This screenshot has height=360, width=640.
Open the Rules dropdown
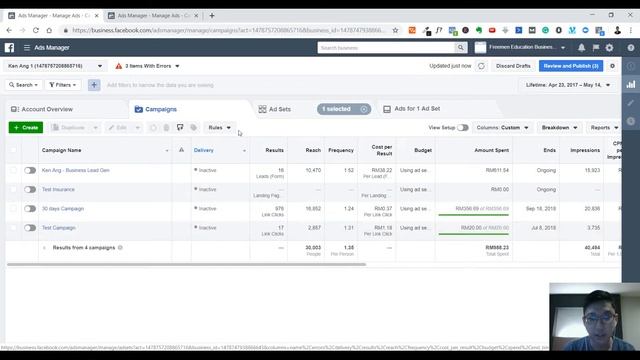pos(220,127)
